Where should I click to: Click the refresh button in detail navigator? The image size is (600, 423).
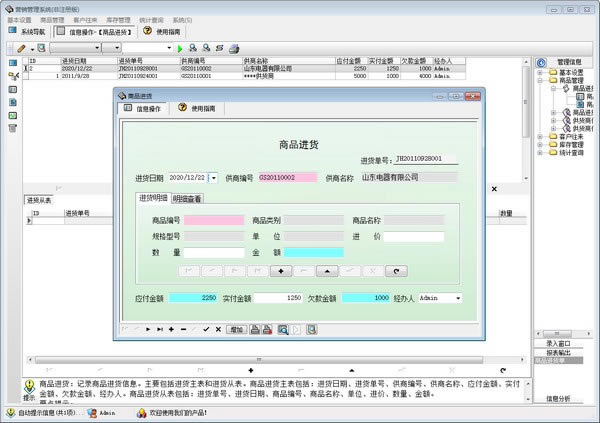point(397,271)
